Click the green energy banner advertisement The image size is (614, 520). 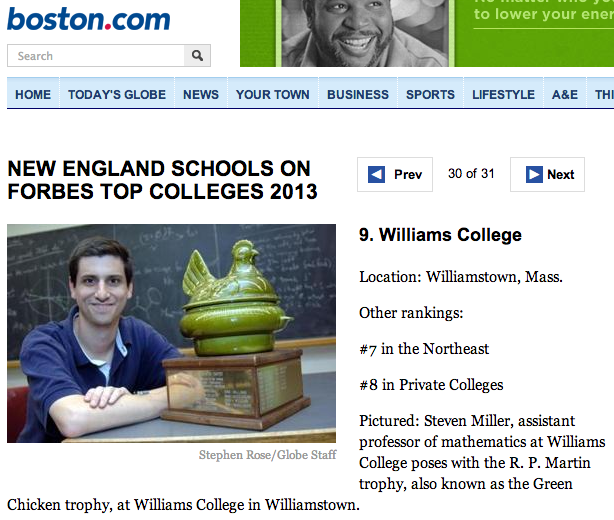[x=427, y=33]
